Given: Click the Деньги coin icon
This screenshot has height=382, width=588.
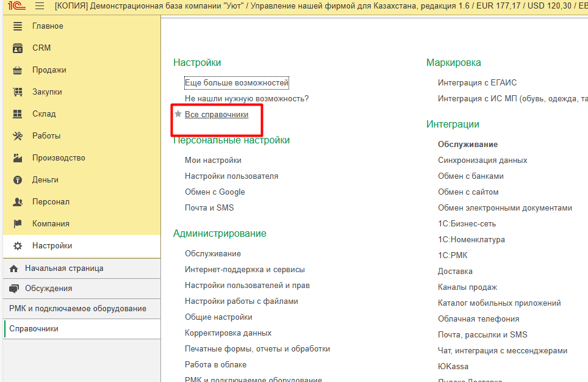Looking at the screenshot, I should (x=18, y=180).
